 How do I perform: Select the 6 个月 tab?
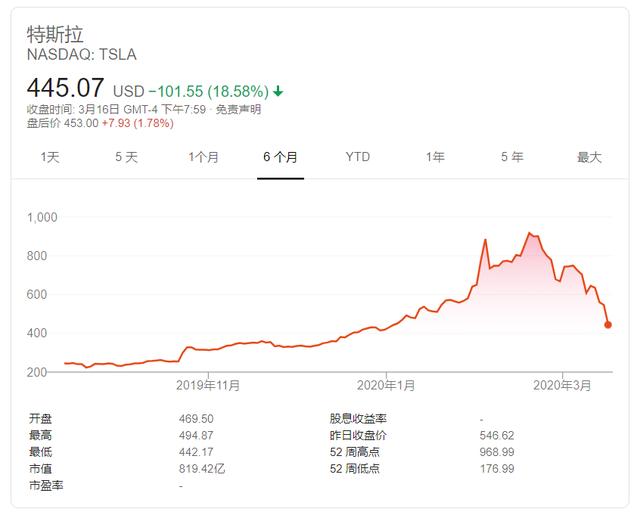(x=280, y=157)
